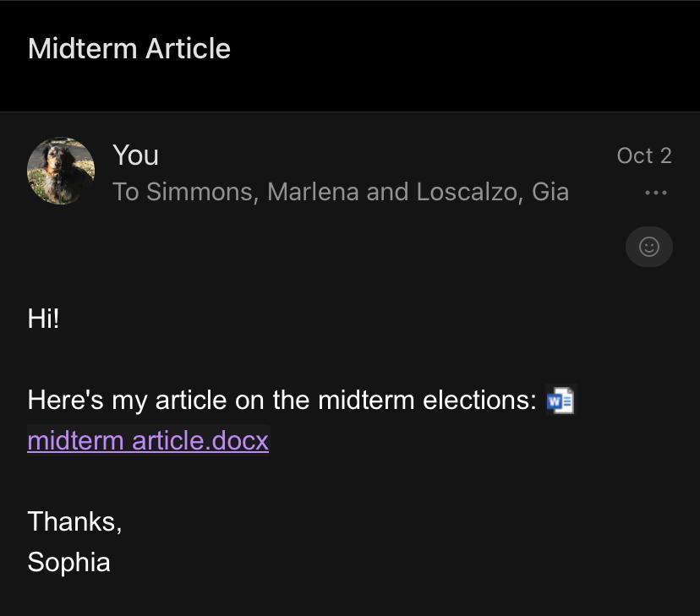
Task: Click the Word document icon
Action: [560, 401]
